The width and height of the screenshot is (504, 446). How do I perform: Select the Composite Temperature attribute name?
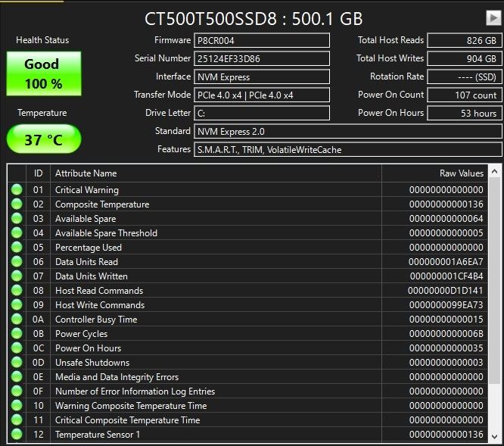coord(102,204)
